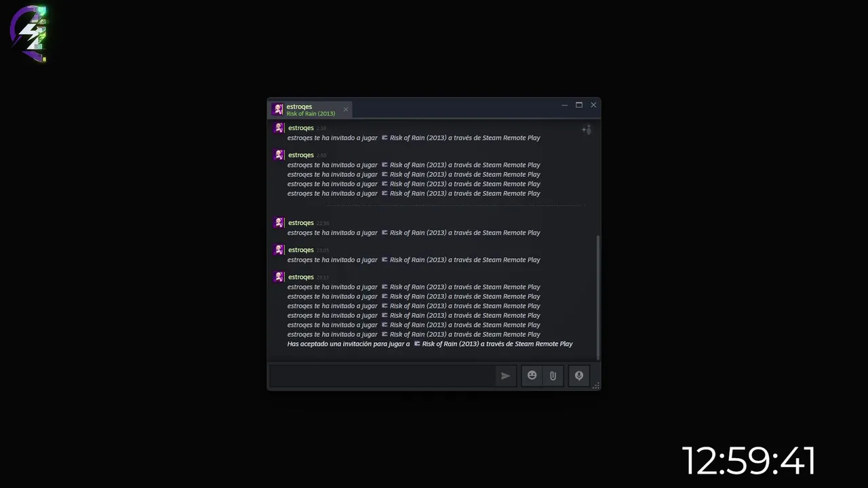The image size is (868, 488).
Task: Click "Has aceptado una invitación para jugar a" text
Action: [x=349, y=344]
